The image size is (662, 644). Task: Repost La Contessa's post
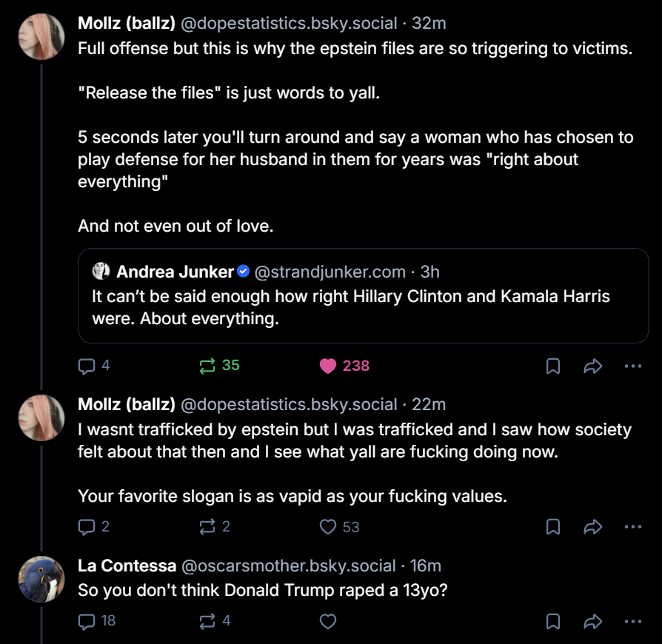[x=208, y=621]
